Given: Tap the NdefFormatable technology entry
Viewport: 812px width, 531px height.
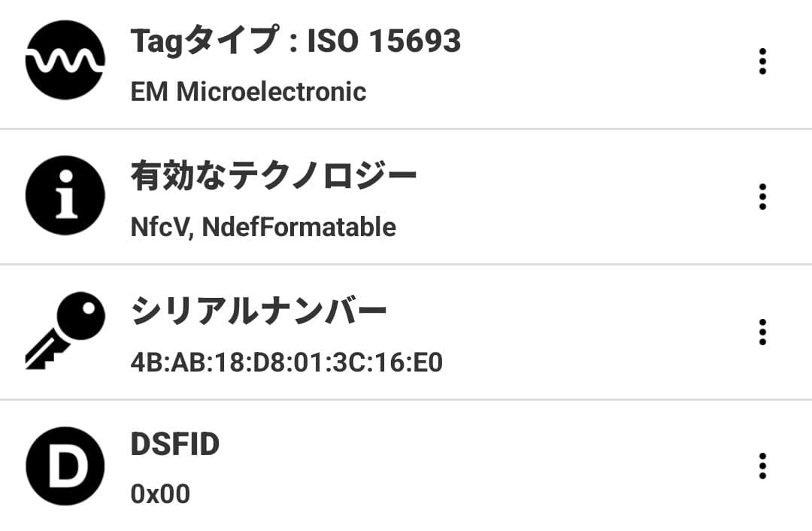Looking at the screenshot, I should tap(298, 226).
